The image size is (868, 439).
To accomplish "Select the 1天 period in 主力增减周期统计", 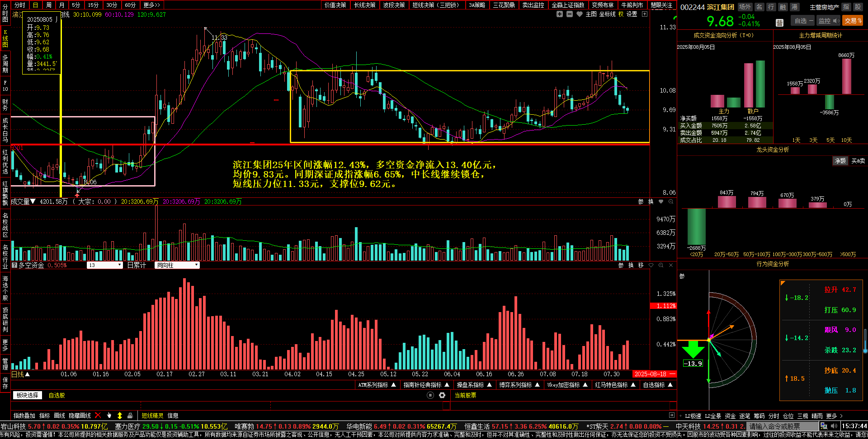I will tap(796, 140).
